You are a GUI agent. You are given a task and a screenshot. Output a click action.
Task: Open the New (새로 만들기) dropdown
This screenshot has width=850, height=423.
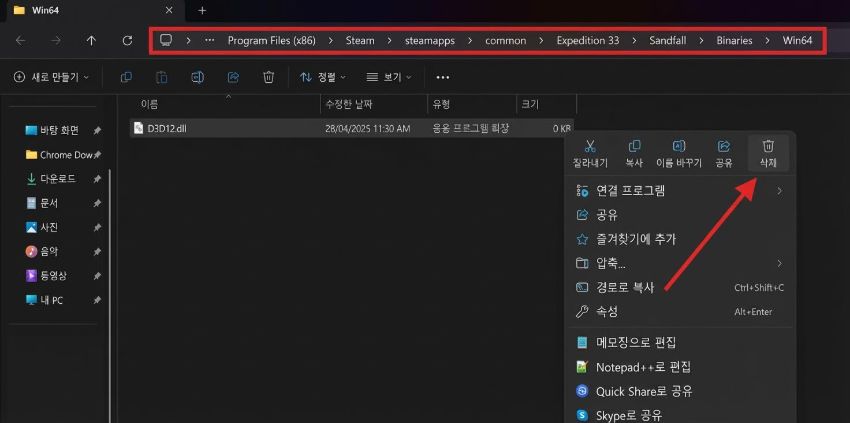pyautogui.click(x=51, y=77)
